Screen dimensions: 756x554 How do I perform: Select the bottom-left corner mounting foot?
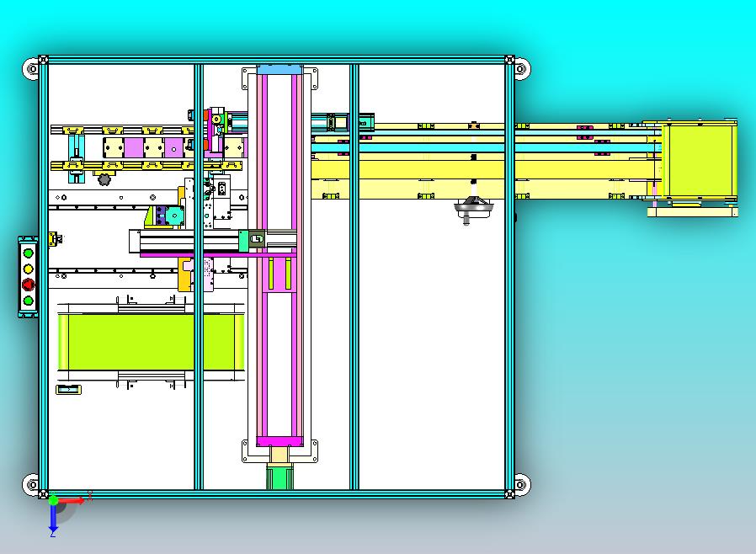[31, 483]
